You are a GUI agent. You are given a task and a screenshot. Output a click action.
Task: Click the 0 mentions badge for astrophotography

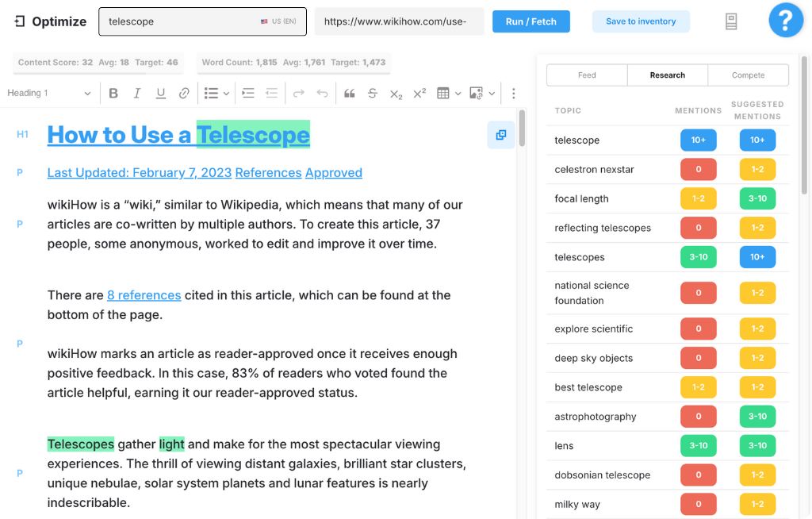click(x=698, y=417)
